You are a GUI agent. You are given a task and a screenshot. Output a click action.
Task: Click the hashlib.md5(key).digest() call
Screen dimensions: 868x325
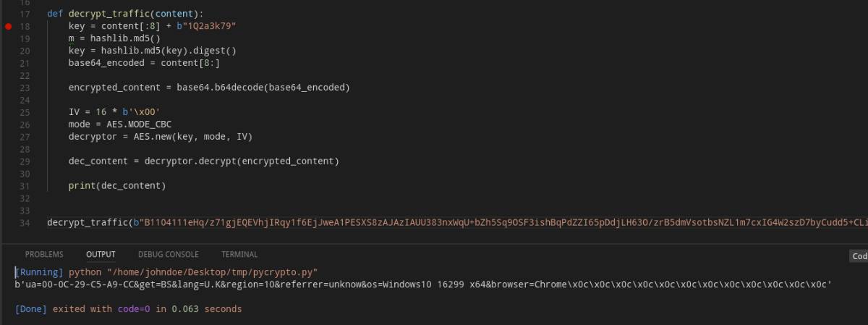click(x=169, y=51)
